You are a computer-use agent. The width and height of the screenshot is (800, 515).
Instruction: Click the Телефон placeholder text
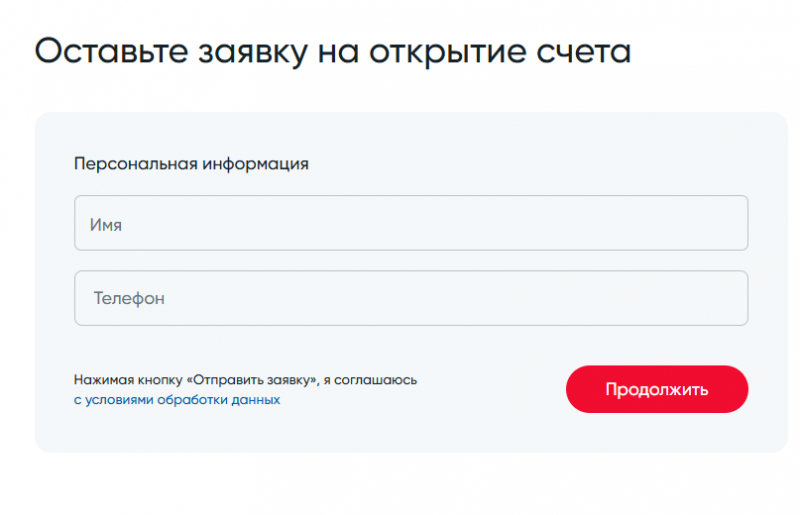[x=129, y=298]
